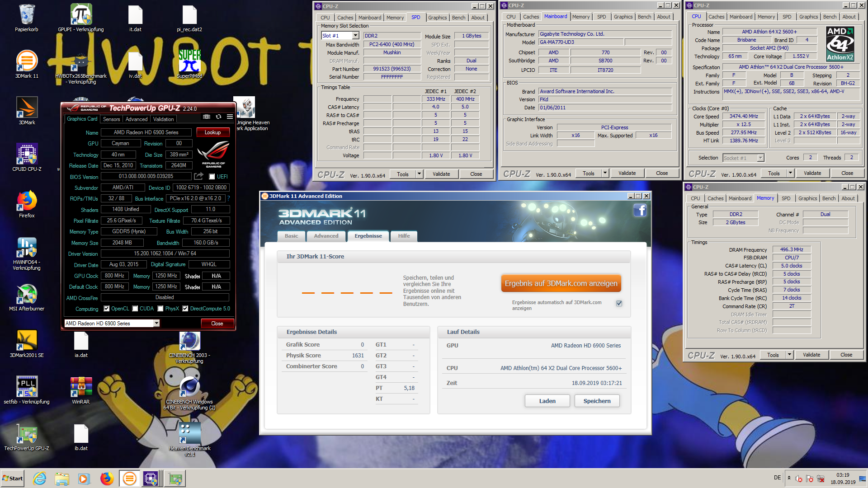Open the setfsb shortcut on desktop
This screenshot has height=488, width=868.
[27, 390]
